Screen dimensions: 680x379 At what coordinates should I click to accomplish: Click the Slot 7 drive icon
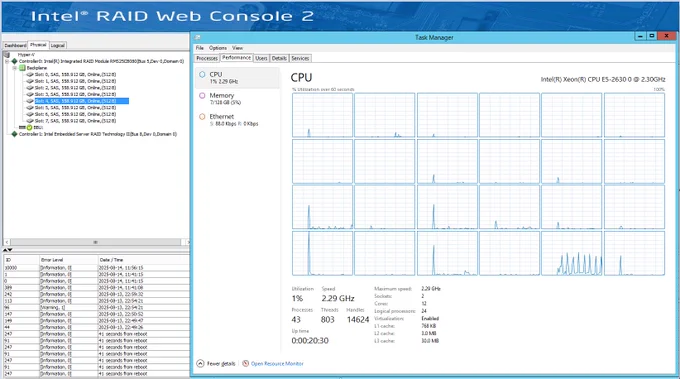point(30,121)
